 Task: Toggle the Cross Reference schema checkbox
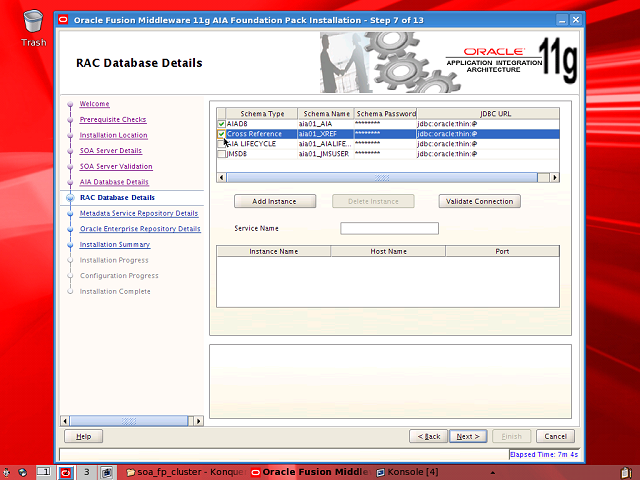(221, 134)
